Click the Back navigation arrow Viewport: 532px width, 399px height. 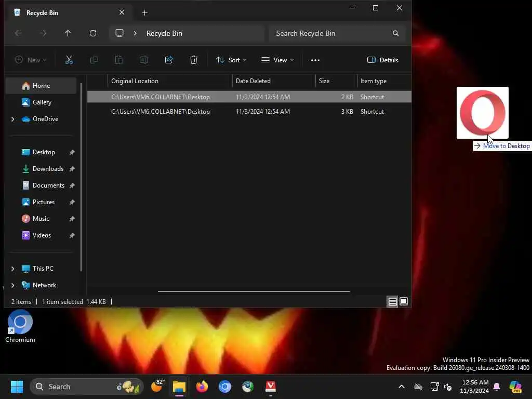(x=18, y=33)
